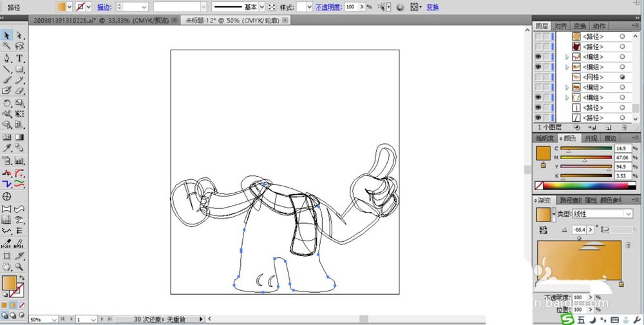Image resolution: width=644 pixels, height=325 pixels.
Task: Select the Magic Wand tool
Action: [7, 46]
